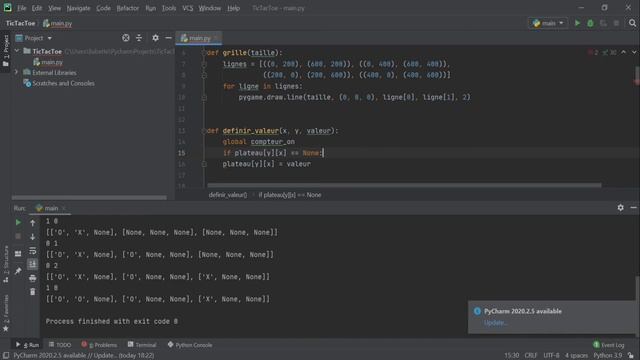Click the Update link in notification
The height and width of the screenshot is (360, 640).
coord(496,322)
